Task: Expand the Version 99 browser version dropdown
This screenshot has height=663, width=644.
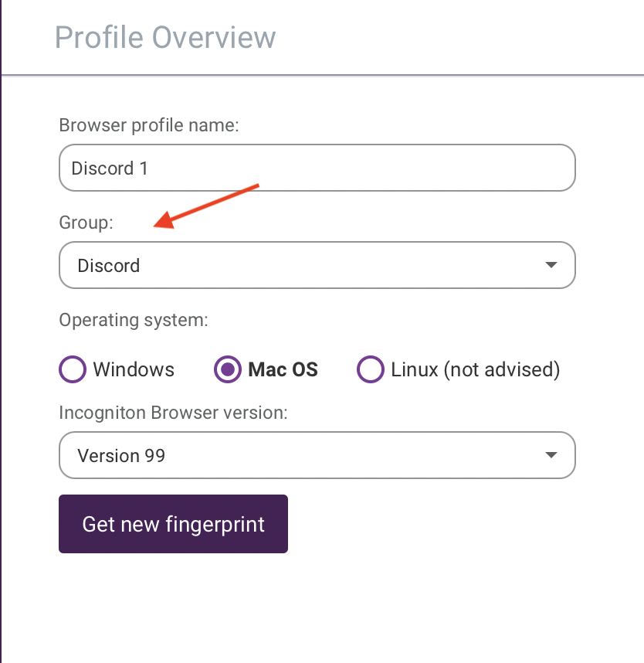Action: click(x=317, y=455)
